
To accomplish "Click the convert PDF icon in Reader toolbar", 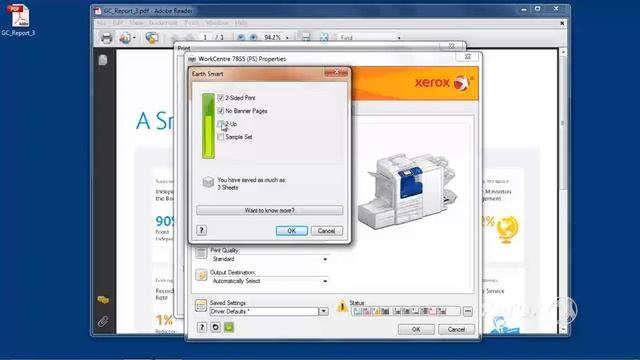I will pyautogui.click(x=126, y=38).
